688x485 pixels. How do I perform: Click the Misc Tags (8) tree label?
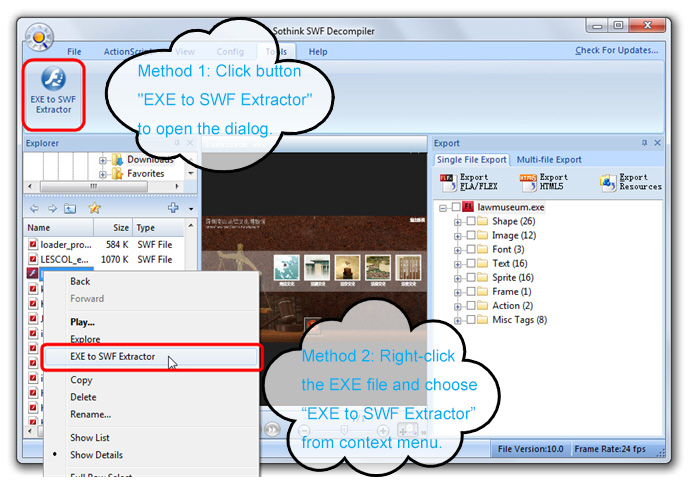520,320
